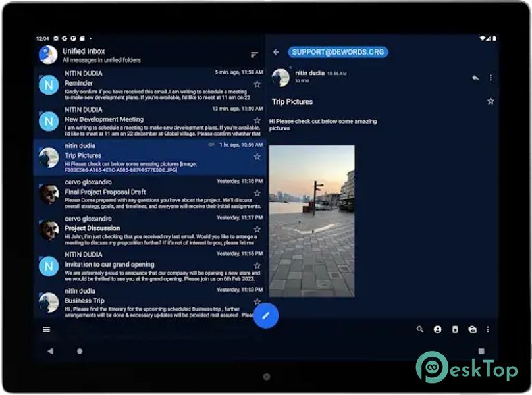Image resolution: width=532 pixels, height=395 pixels.
Task: Reply to the Trip Pictures message
Action: point(475,78)
